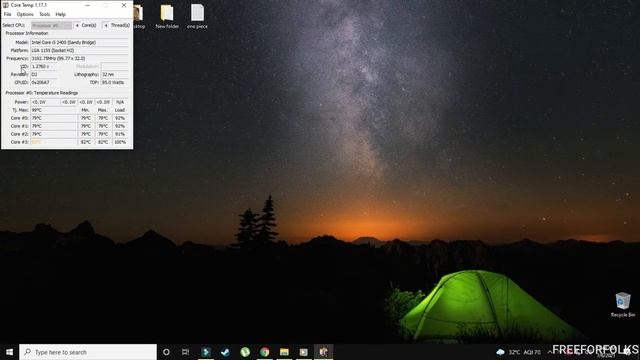The image size is (640, 360).
Task: Click the CPUID value field
Action: [x=44, y=82]
